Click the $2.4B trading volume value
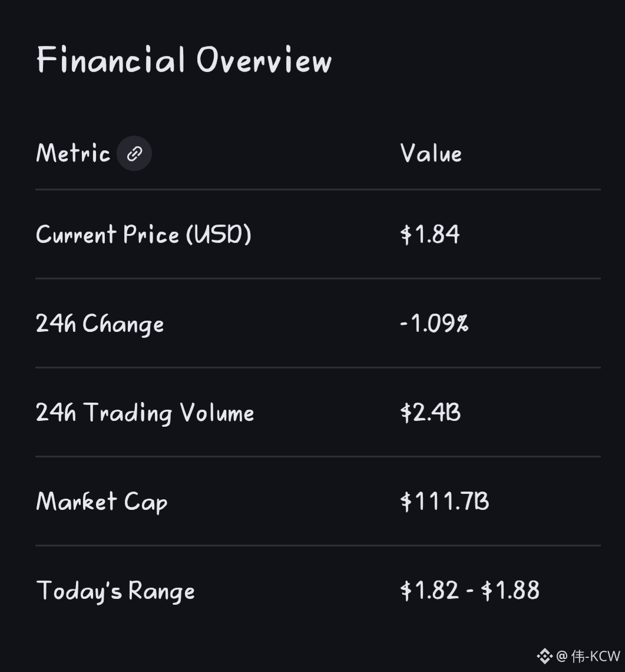Viewport: 625px width, 672px height. click(430, 413)
